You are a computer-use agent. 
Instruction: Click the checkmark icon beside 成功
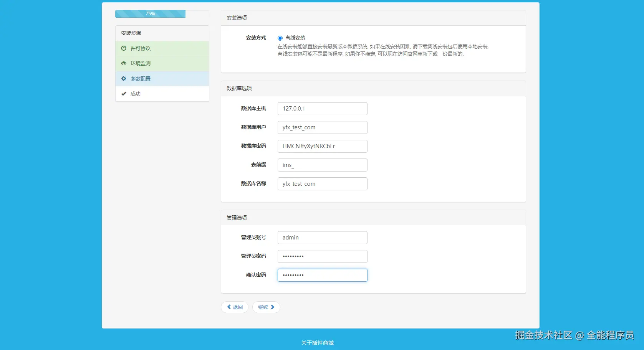[124, 94]
